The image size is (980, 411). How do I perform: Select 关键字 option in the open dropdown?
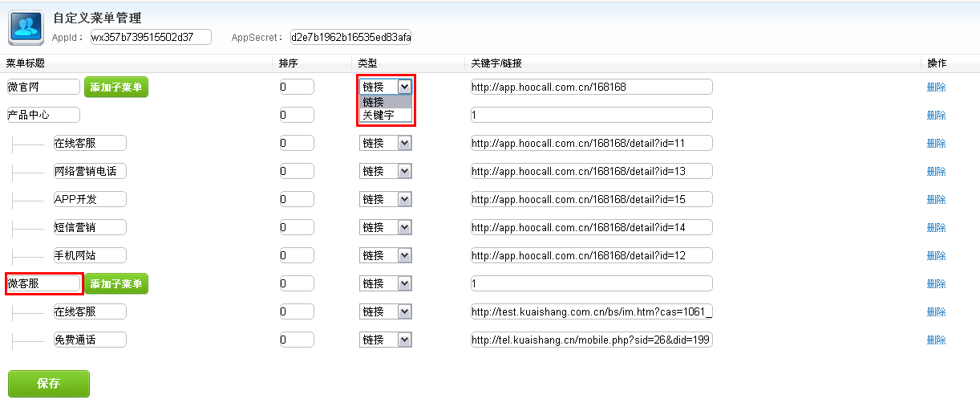[379, 116]
